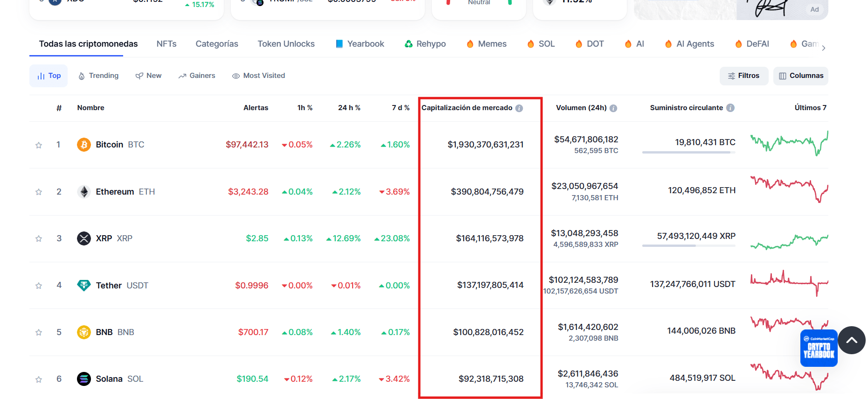The width and height of the screenshot is (868, 399).
Task: Toggle the Solana watchlist star
Action: point(39,379)
